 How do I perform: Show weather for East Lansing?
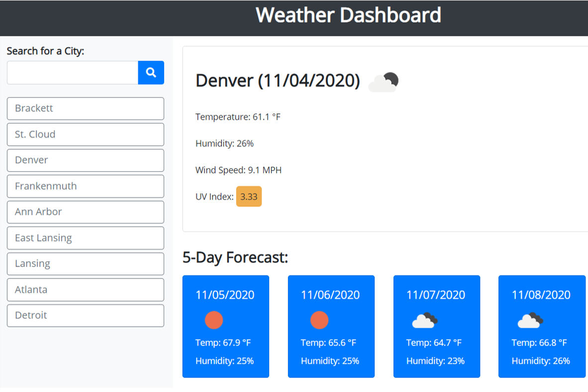(85, 238)
